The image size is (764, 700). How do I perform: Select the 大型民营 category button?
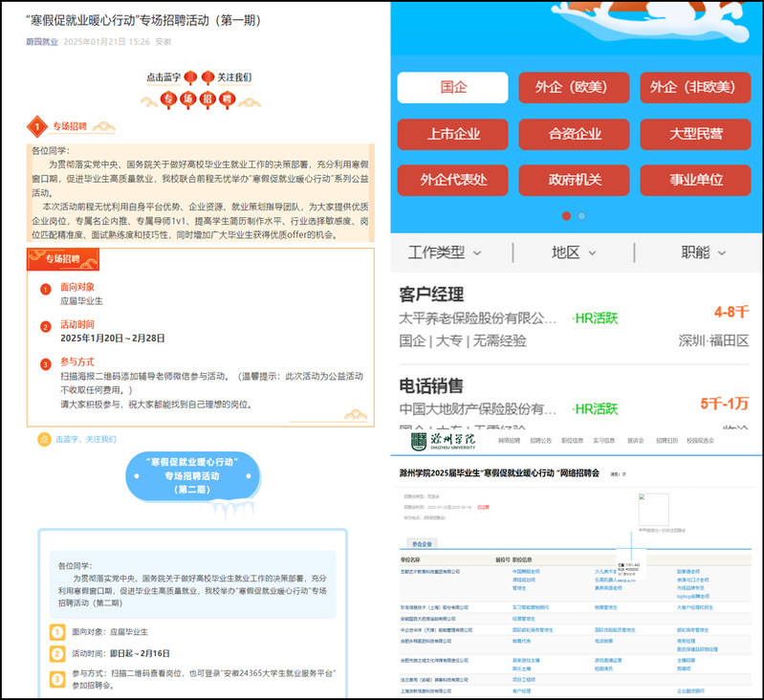tap(695, 134)
